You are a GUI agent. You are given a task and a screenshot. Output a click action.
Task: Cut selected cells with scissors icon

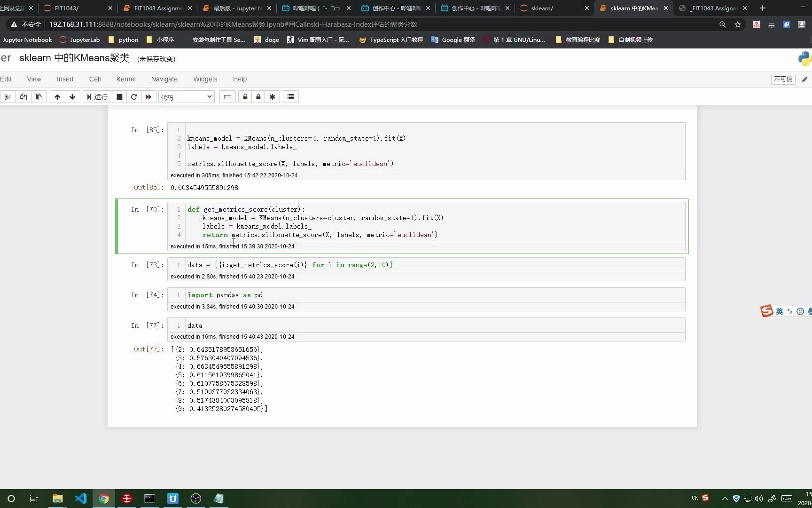(8, 97)
